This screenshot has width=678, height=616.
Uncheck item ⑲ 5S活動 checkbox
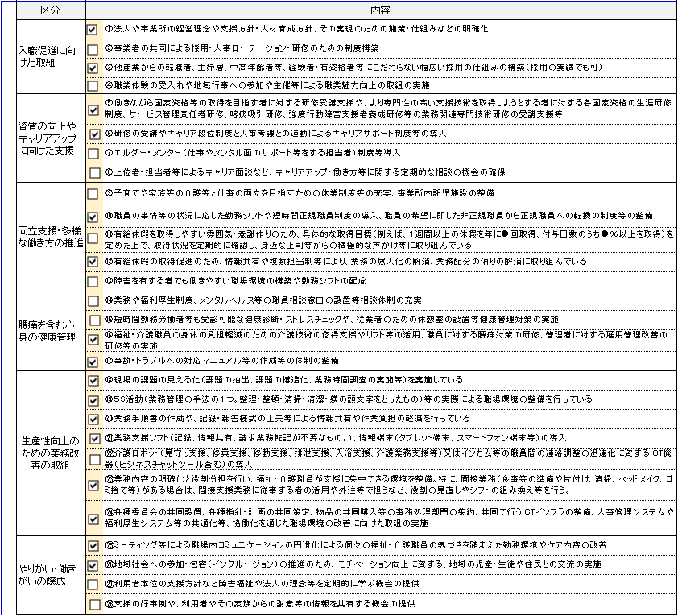click(x=93, y=400)
